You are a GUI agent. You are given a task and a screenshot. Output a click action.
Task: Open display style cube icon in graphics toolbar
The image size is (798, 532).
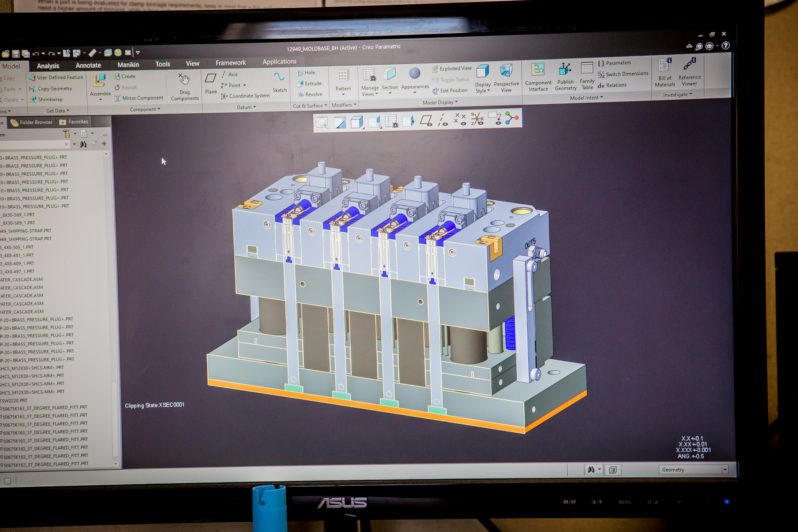pyautogui.click(x=357, y=122)
